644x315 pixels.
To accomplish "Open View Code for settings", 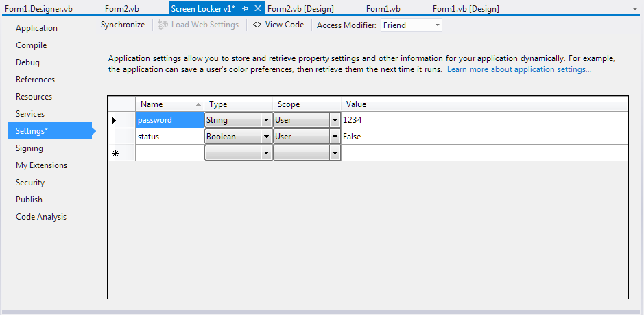I will click(x=278, y=25).
